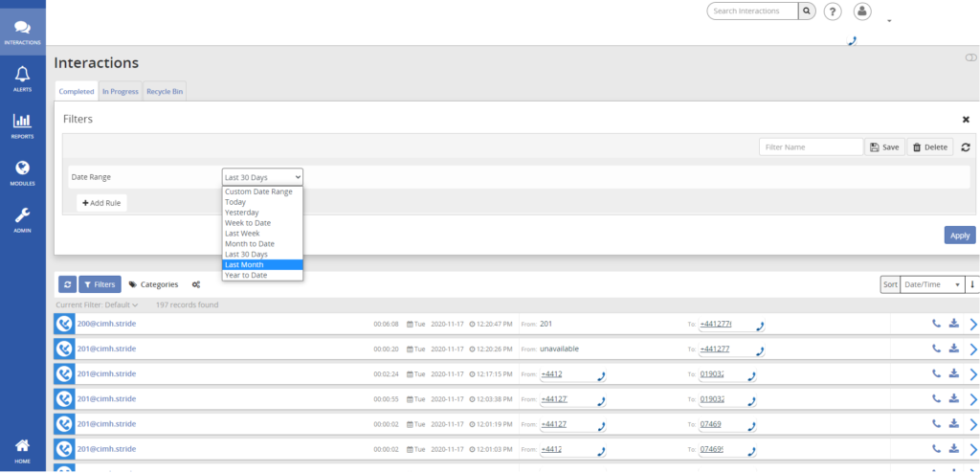The width and height of the screenshot is (980, 473).
Task: Click duration 00:06:08
Action: click(x=387, y=324)
